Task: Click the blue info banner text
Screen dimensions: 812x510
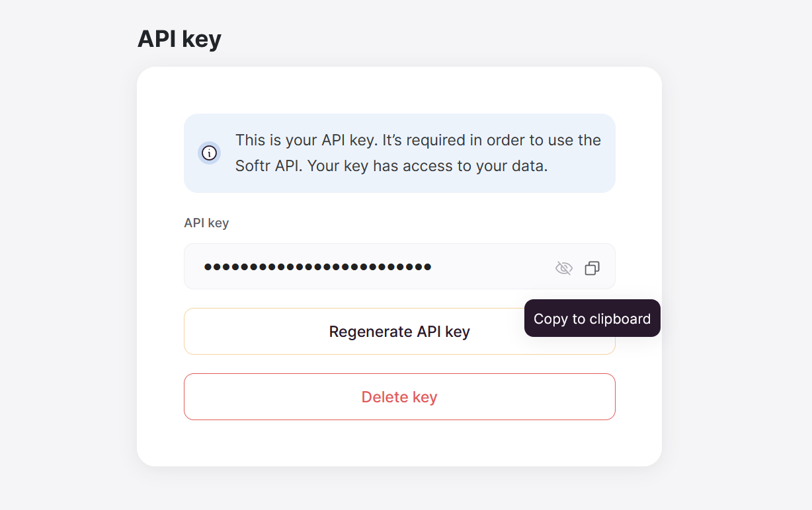Action: 418,153
